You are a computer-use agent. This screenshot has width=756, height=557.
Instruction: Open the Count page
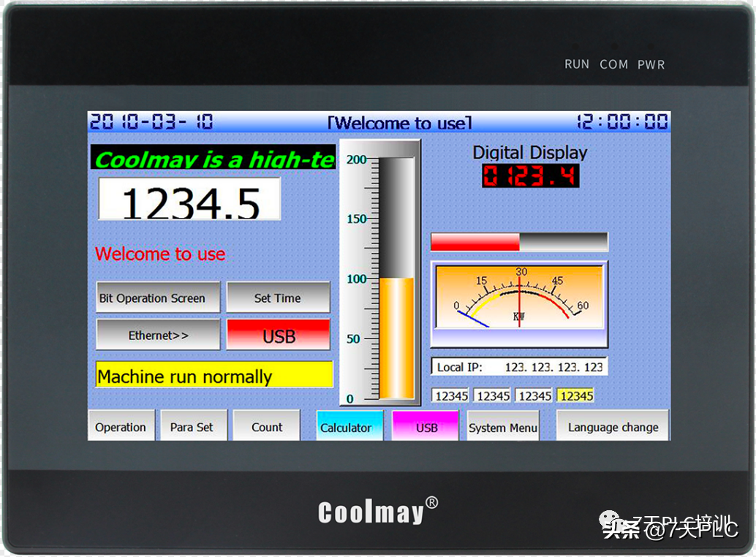266,427
